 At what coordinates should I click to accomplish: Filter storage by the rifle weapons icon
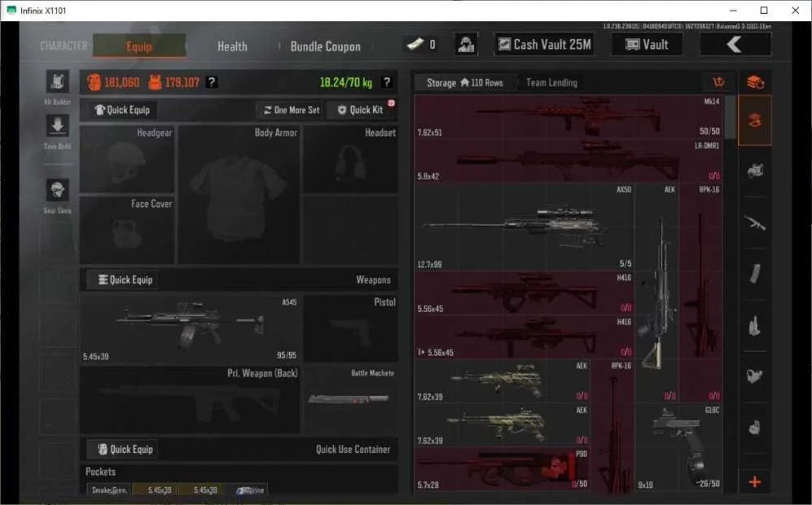(755, 222)
